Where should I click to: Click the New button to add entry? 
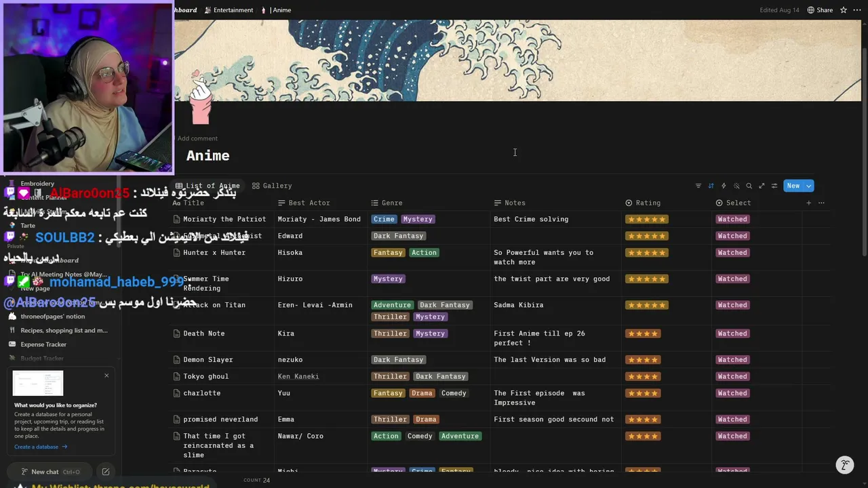[x=793, y=186]
